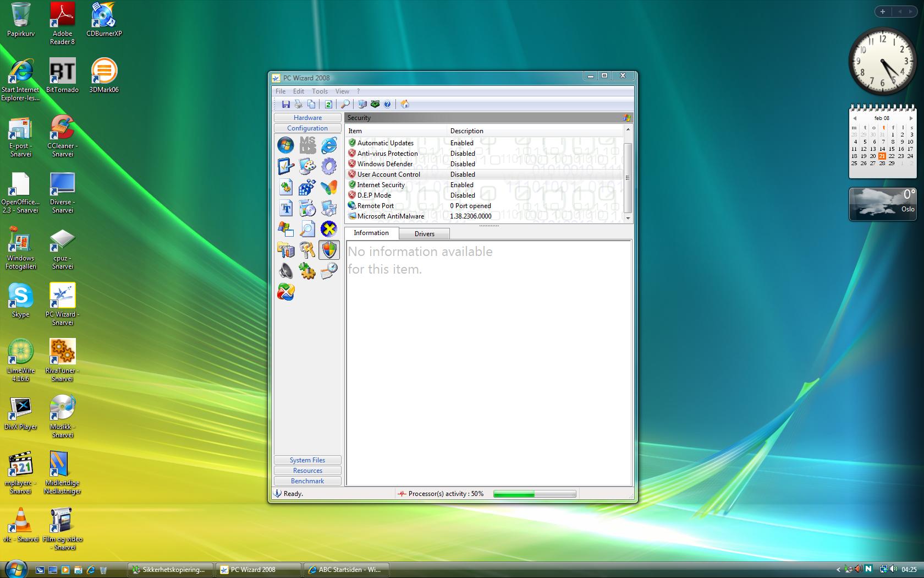Switch to the Drivers tab
Image resolution: width=924 pixels, height=578 pixels.
(424, 234)
